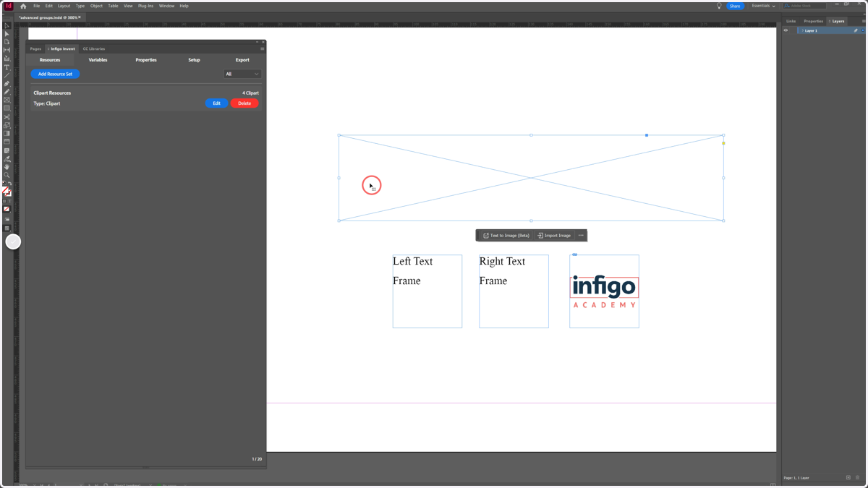Select the Zoom tool magnifier
The image size is (868, 488).
pos(7,175)
